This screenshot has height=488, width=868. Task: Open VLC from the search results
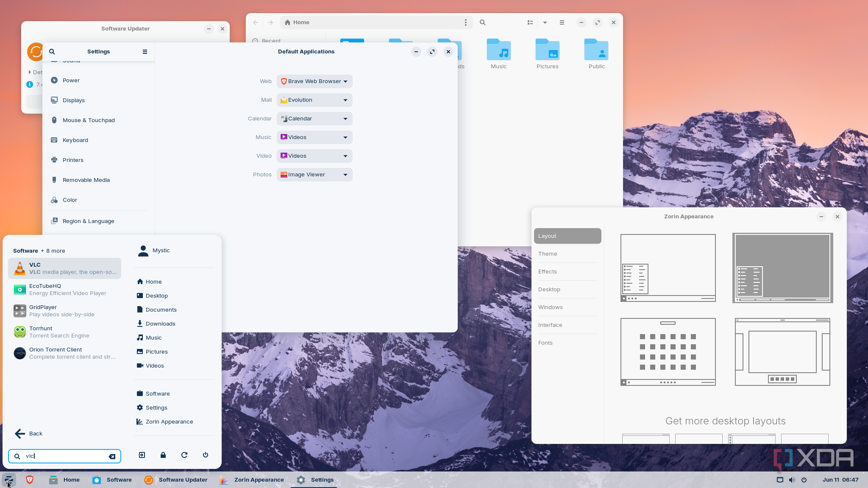pos(64,268)
